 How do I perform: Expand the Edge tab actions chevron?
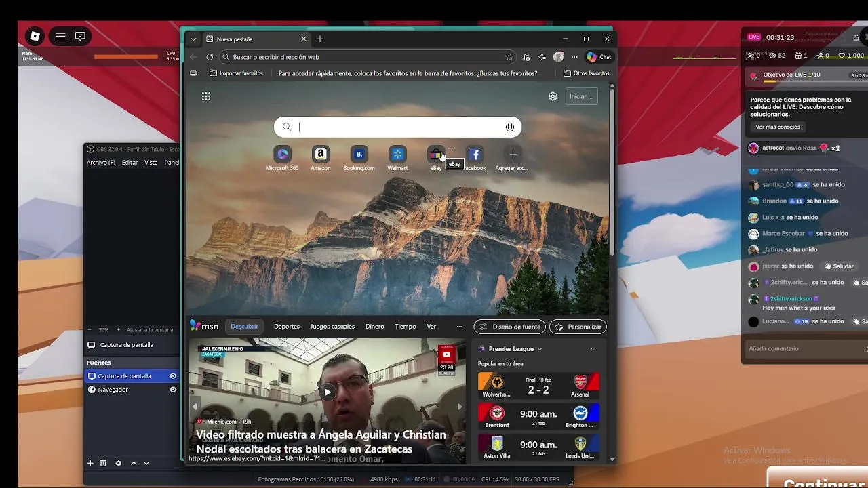pos(193,39)
